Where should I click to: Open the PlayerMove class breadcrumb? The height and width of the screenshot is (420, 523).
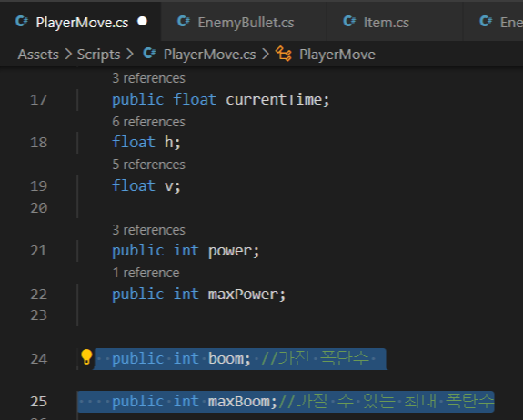tap(337, 55)
